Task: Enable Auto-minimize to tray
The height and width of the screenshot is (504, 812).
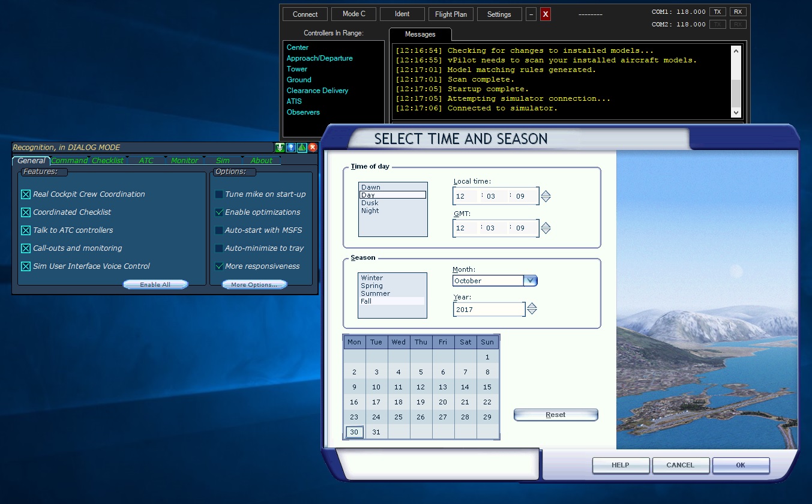Action: point(219,248)
